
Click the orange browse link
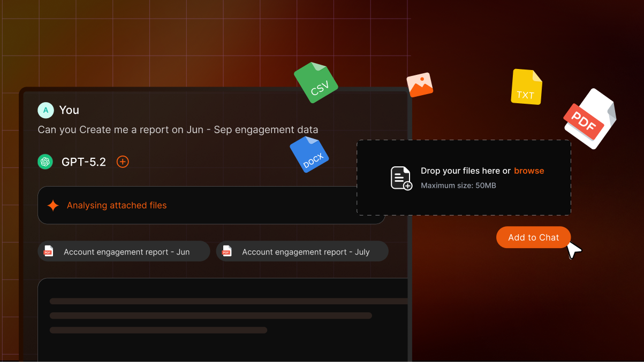click(x=529, y=171)
